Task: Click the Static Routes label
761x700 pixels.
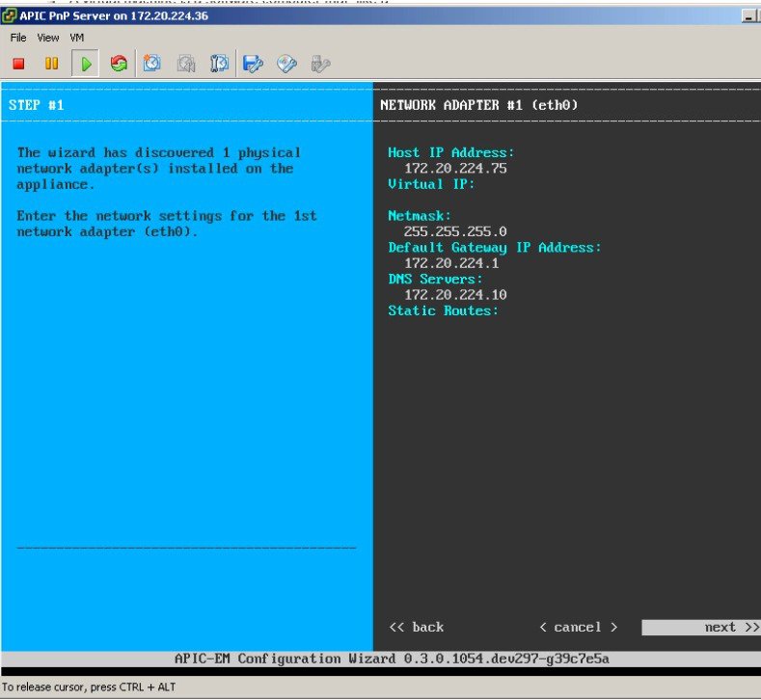Action: pyautogui.click(x=443, y=310)
